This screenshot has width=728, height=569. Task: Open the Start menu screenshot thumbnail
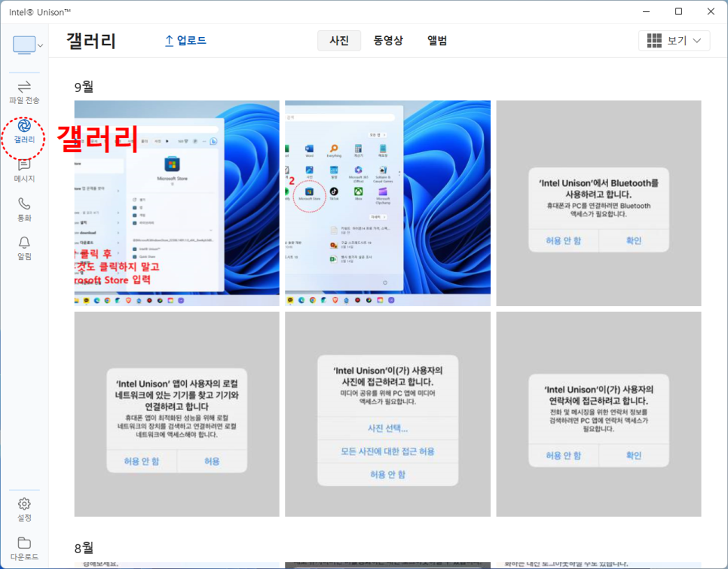pos(387,203)
